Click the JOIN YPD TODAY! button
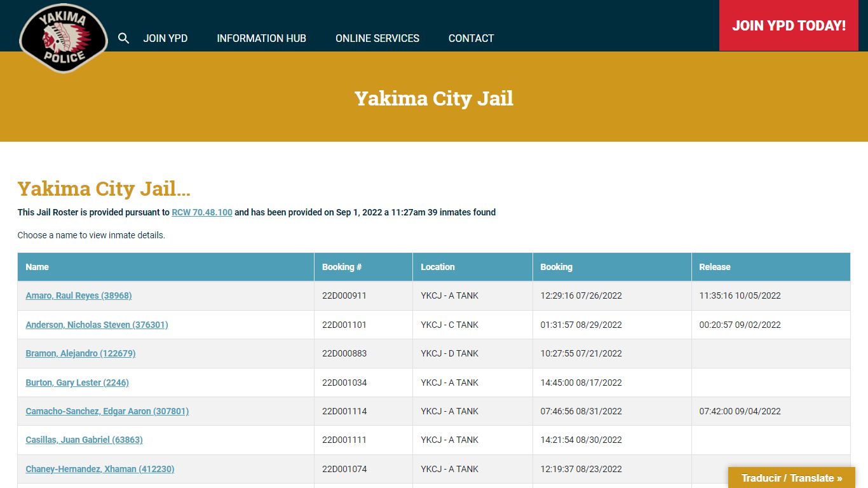Viewport: 868px width, 488px height. coord(789,25)
